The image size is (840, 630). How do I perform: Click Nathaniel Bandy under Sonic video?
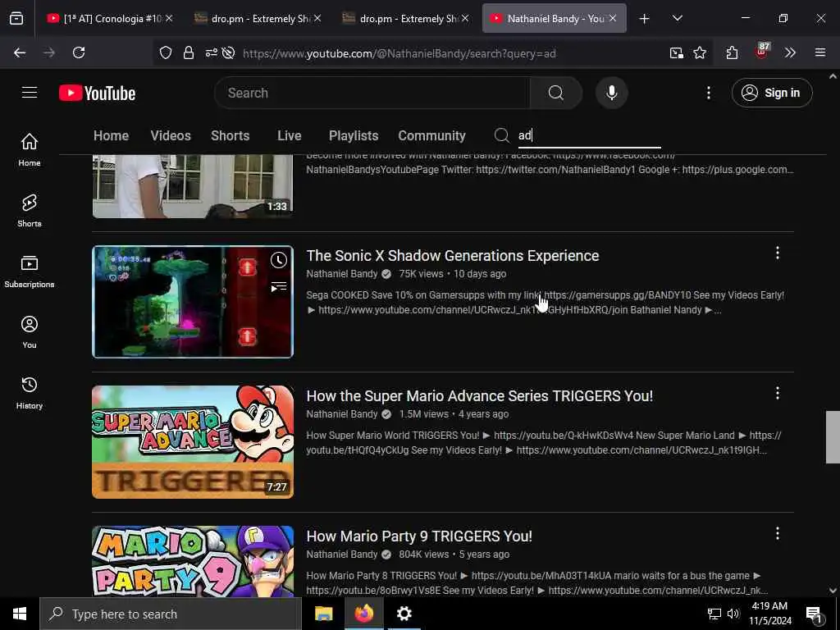click(x=342, y=274)
